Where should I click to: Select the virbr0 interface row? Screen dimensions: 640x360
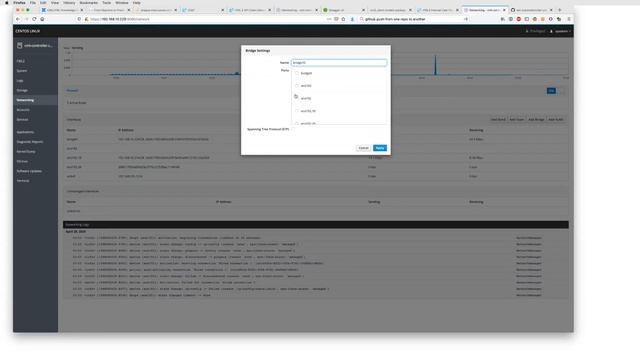(316, 176)
